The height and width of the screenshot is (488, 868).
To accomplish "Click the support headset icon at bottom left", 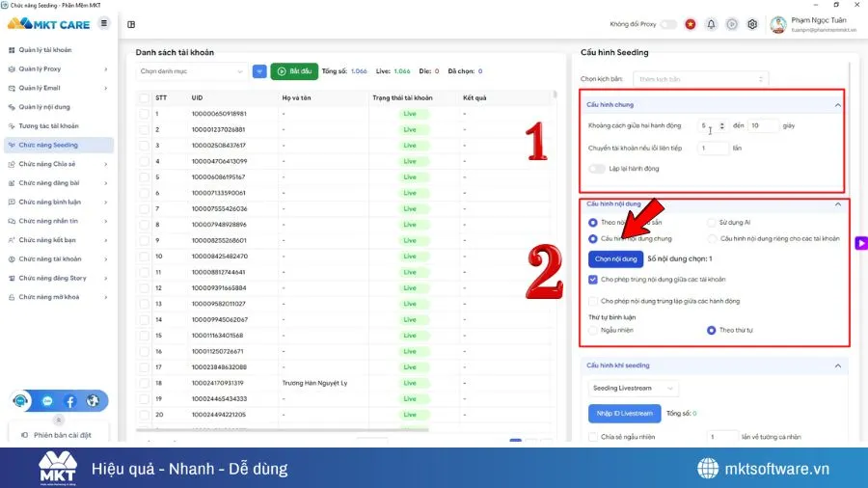I will pyautogui.click(x=20, y=400).
